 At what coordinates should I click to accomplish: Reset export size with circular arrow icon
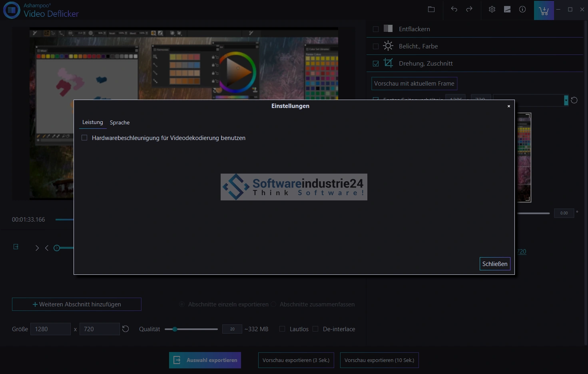[x=126, y=329]
